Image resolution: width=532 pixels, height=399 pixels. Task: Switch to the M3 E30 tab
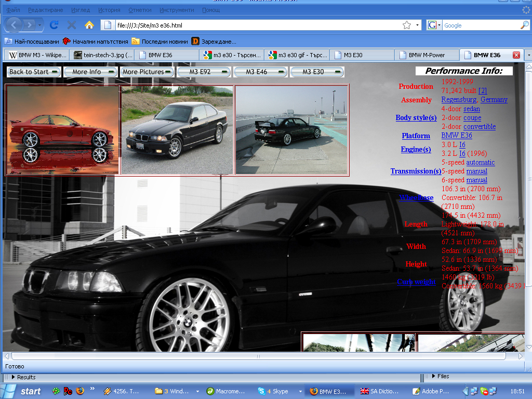(362, 55)
